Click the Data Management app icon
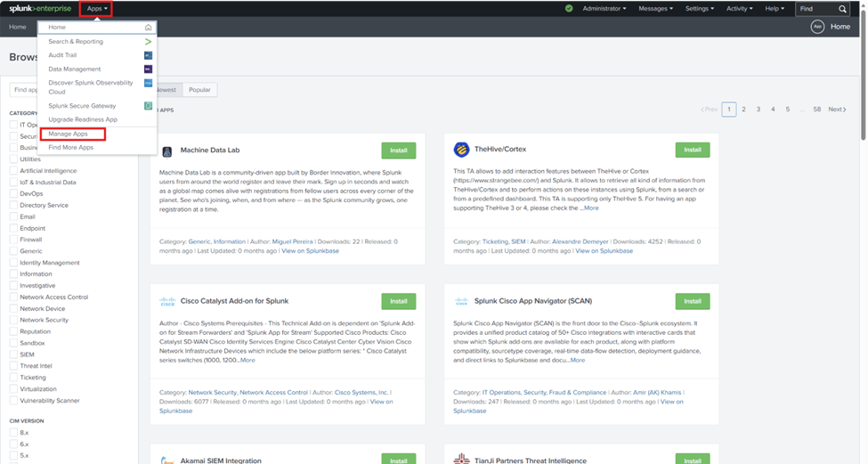The width and height of the screenshot is (868, 464). 148,69
